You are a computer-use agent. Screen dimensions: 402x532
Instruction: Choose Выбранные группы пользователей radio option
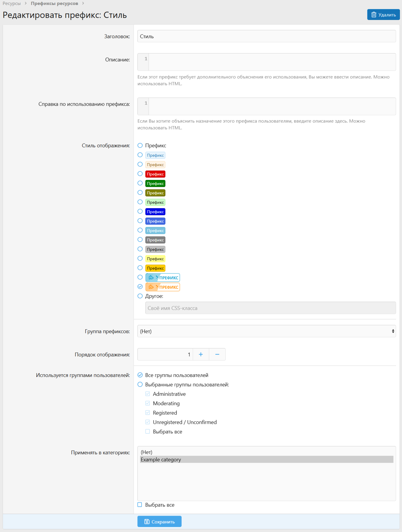pyautogui.click(x=140, y=384)
